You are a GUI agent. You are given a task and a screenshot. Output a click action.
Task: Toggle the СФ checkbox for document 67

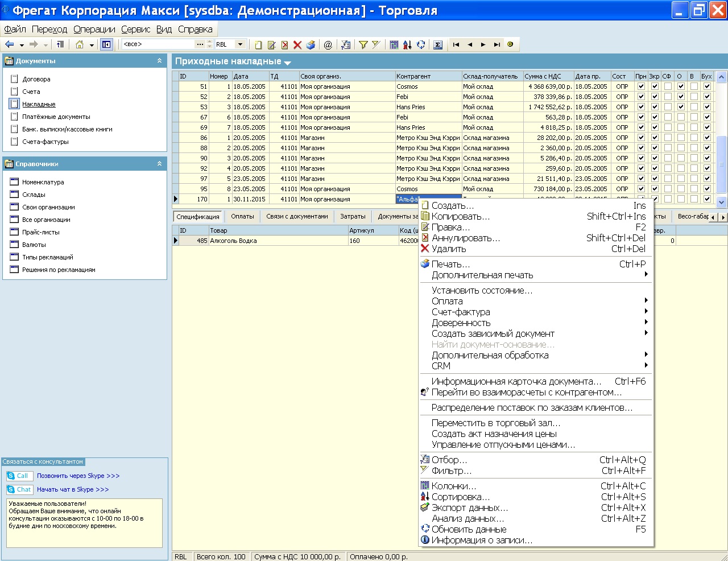click(x=668, y=117)
